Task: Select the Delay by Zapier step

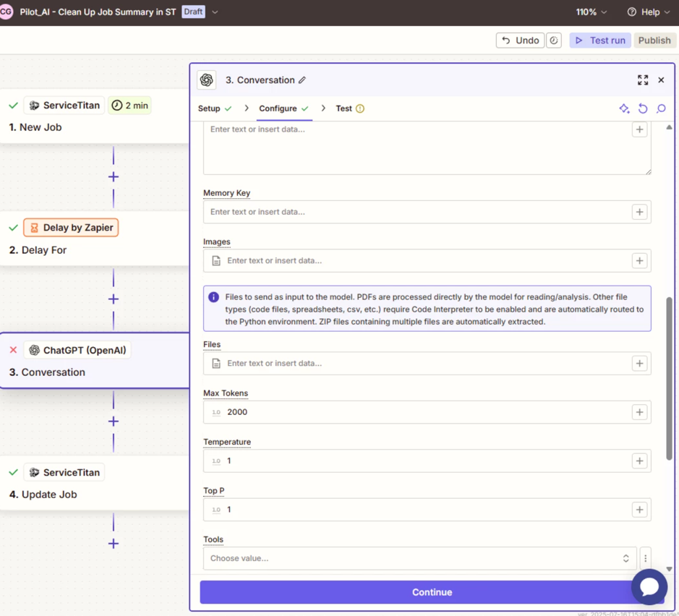Action: [x=95, y=239]
